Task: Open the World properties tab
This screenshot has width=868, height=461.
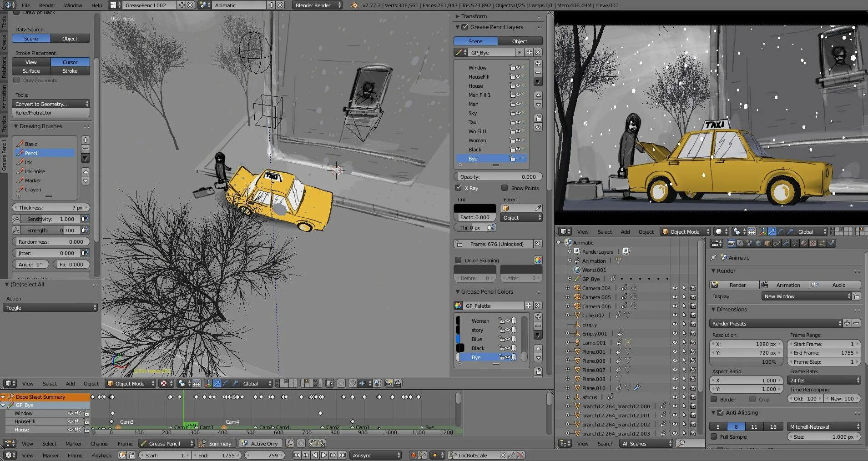Action: coord(758,243)
